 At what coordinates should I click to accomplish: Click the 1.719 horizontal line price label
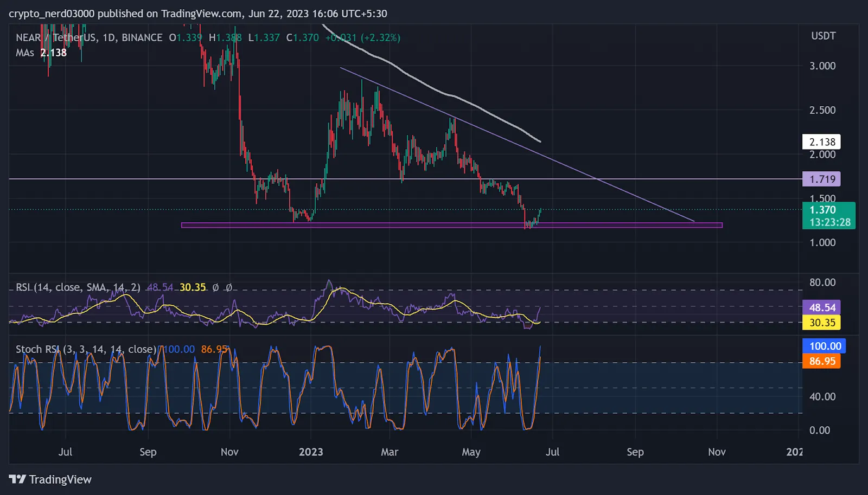click(821, 179)
